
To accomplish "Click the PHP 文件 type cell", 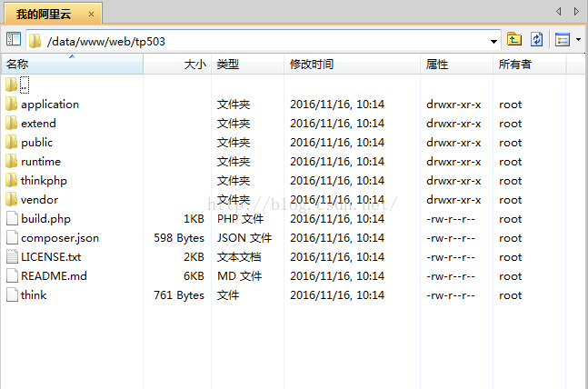I will (x=240, y=219).
